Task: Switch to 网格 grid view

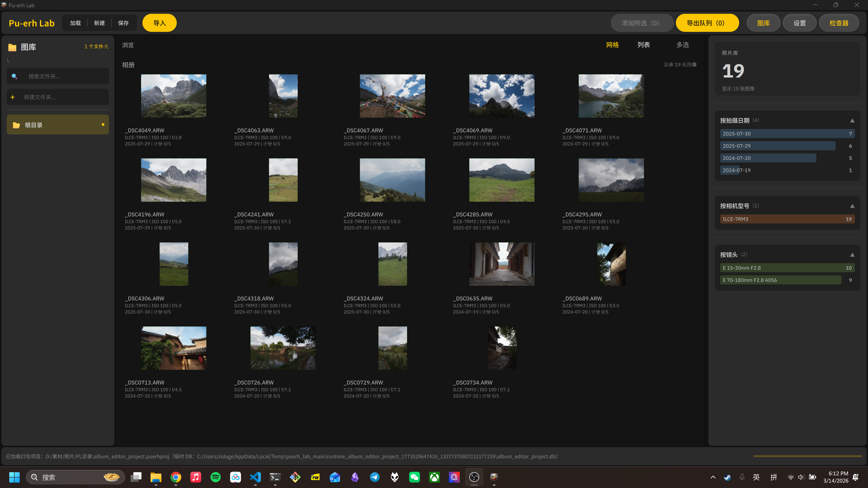Action: click(x=612, y=45)
